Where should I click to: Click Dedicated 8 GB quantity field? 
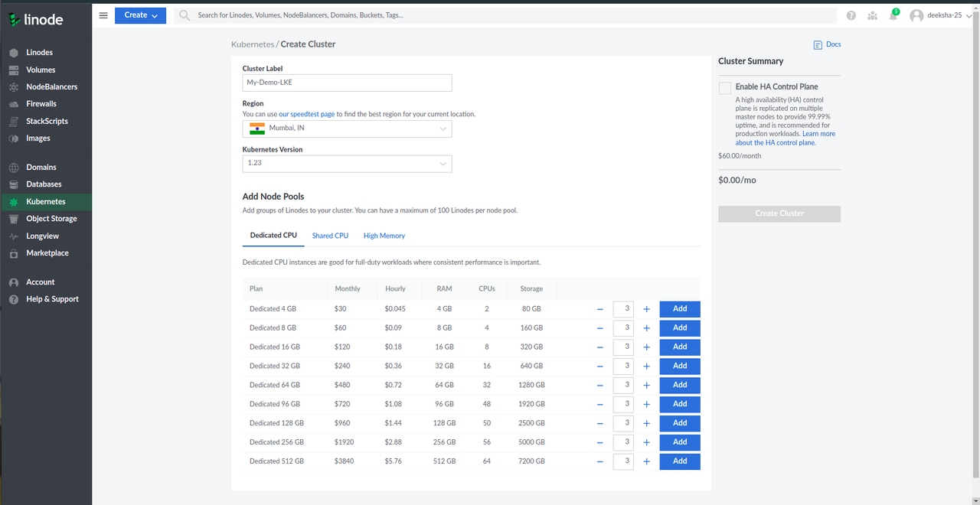coord(623,328)
